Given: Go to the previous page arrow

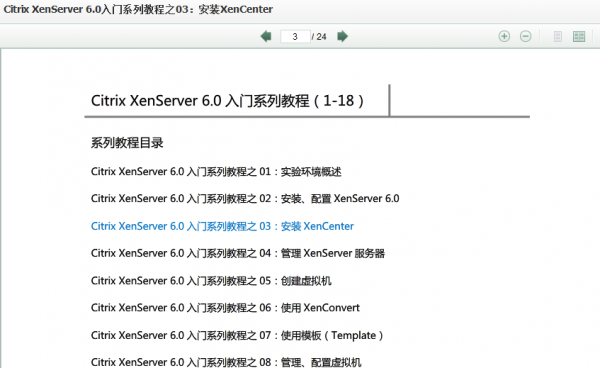Looking at the screenshot, I should click(x=266, y=36).
